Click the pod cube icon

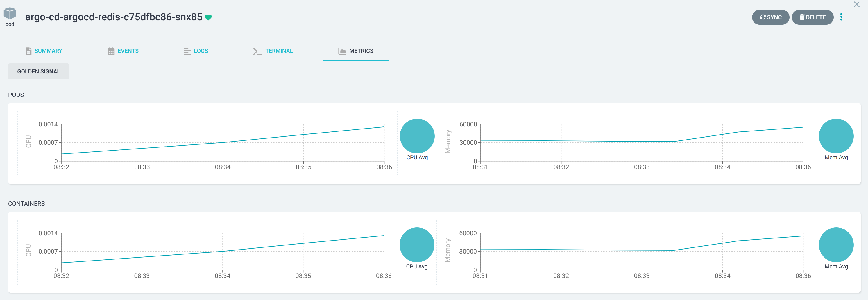coord(10,13)
